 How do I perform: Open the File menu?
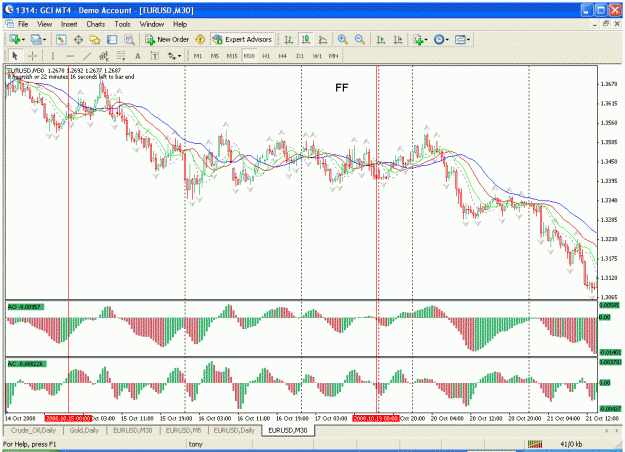[x=23, y=24]
